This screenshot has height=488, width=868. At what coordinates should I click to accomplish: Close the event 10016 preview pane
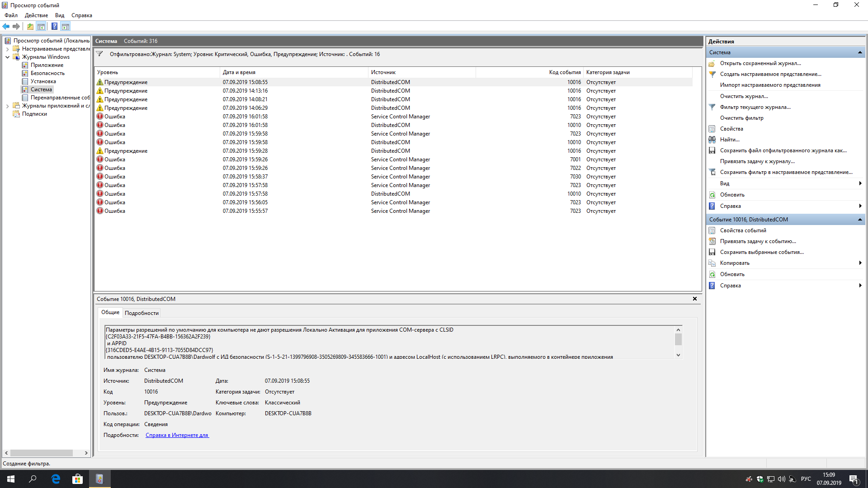pos(695,299)
